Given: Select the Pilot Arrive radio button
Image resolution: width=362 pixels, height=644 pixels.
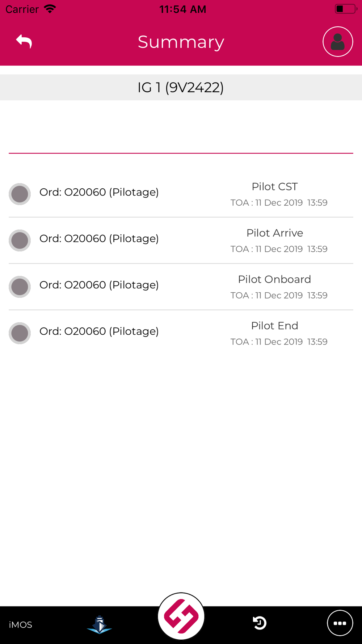Looking at the screenshot, I should point(20,241).
